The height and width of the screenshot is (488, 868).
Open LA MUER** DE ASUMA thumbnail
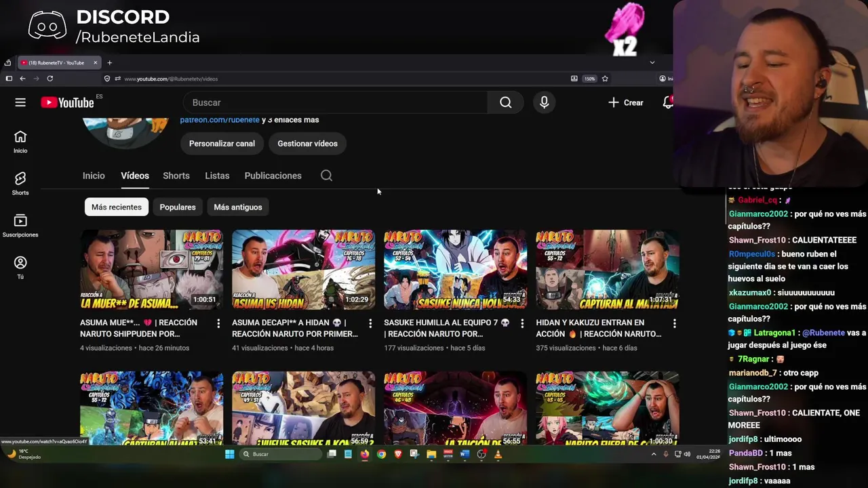tap(151, 270)
